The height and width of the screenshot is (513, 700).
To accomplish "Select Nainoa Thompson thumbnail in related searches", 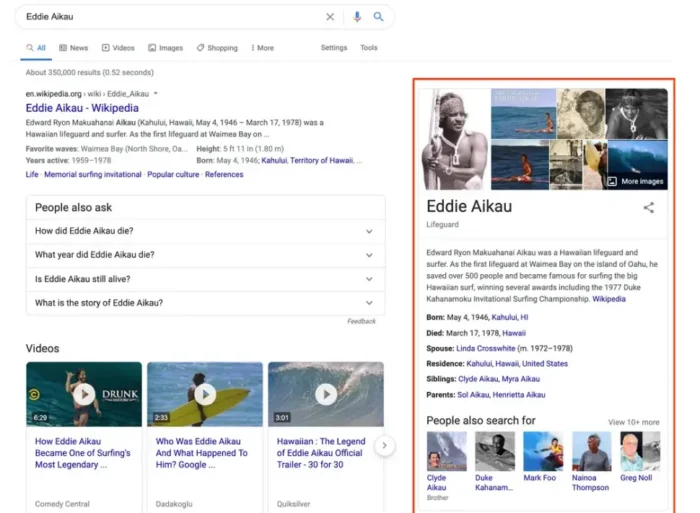I will pyautogui.click(x=592, y=451).
